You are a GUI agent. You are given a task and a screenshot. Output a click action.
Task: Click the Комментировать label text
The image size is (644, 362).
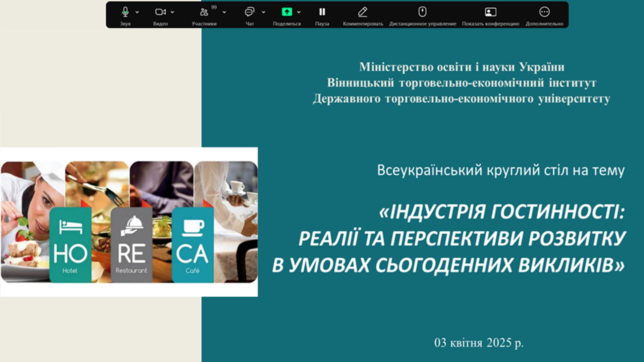pos(363,24)
